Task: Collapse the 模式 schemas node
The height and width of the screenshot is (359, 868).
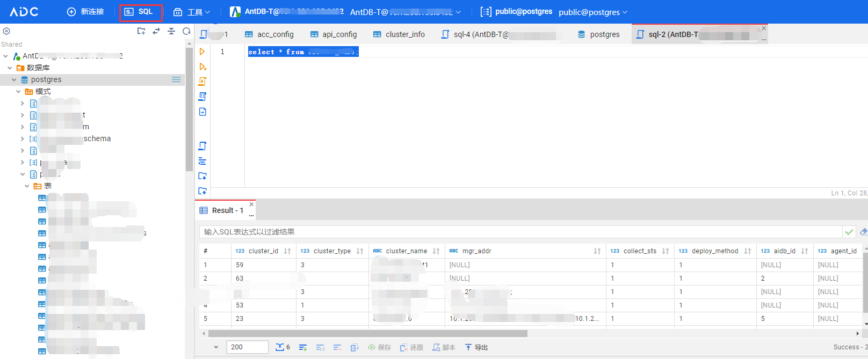Action: [18, 91]
